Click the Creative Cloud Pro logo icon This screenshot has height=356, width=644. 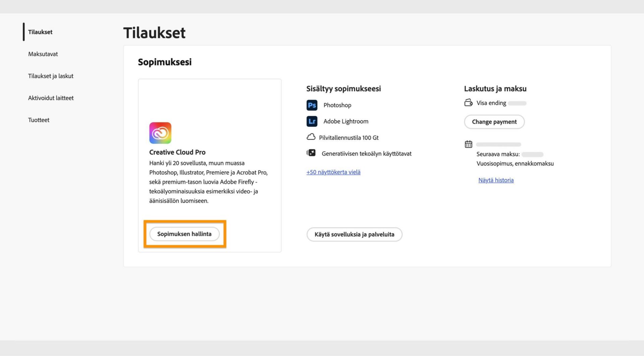tap(160, 133)
